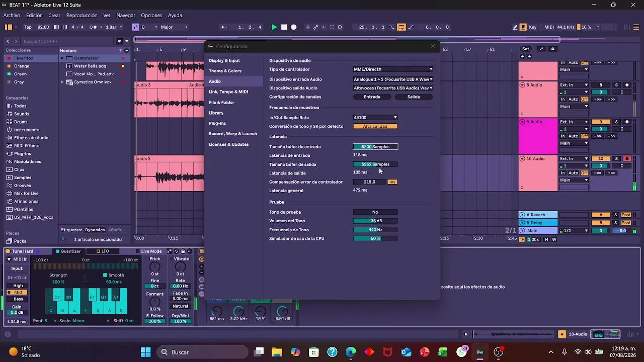
Task: Click the Volumen del Tono slider
Action: (x=375, y=221)
